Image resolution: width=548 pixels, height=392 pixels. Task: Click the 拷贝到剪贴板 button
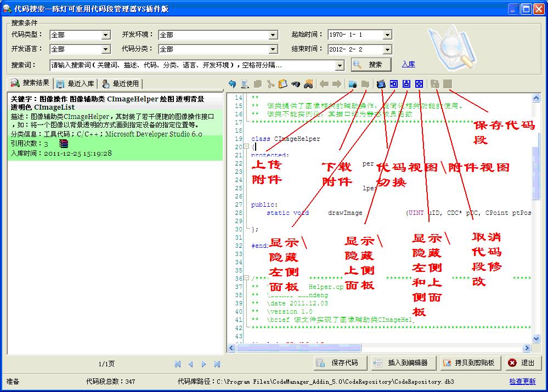point(471,363)
